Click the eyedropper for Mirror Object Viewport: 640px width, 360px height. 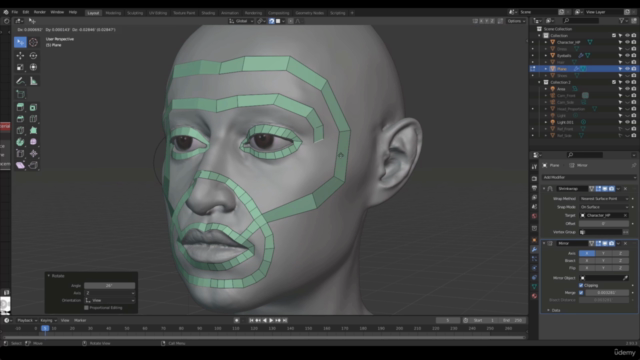(625, 278)
